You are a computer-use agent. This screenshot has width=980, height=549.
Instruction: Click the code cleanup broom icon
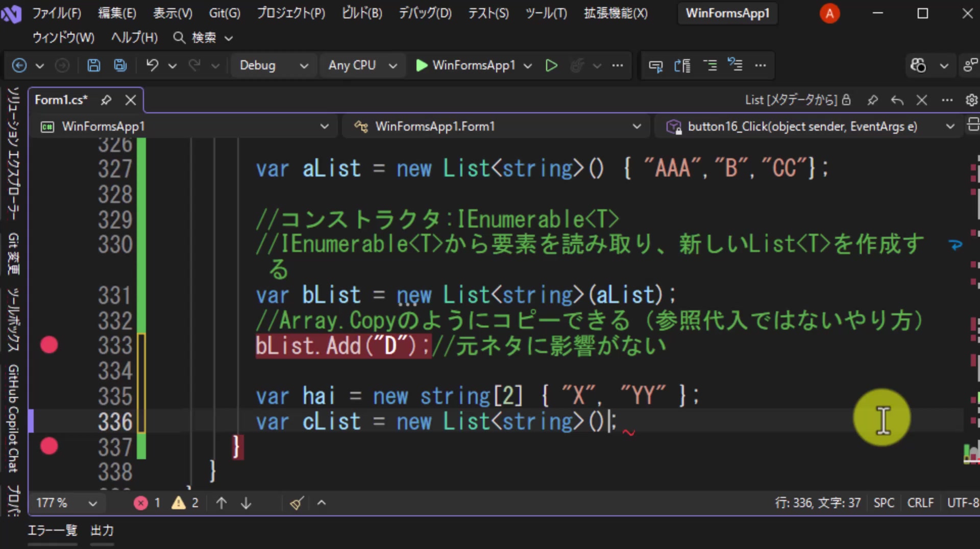(297, 503)
